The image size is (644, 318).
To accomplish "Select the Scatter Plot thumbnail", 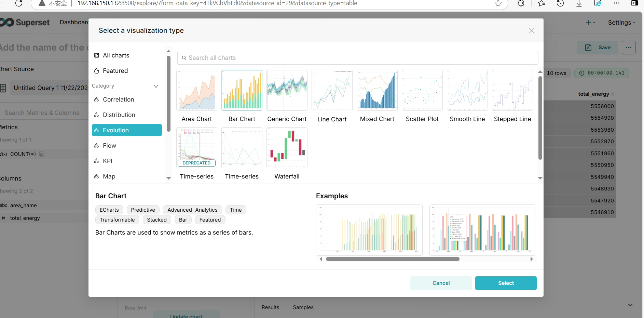I will [x=422, y=90].
